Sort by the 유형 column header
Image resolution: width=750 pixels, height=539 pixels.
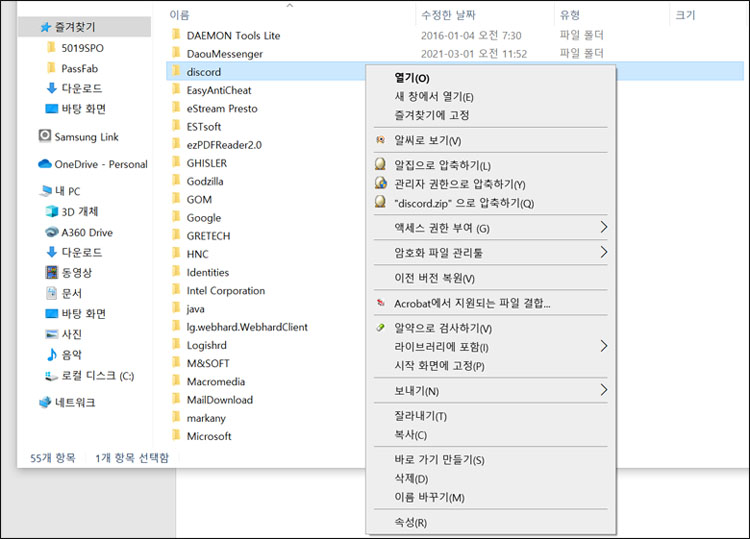570,15
